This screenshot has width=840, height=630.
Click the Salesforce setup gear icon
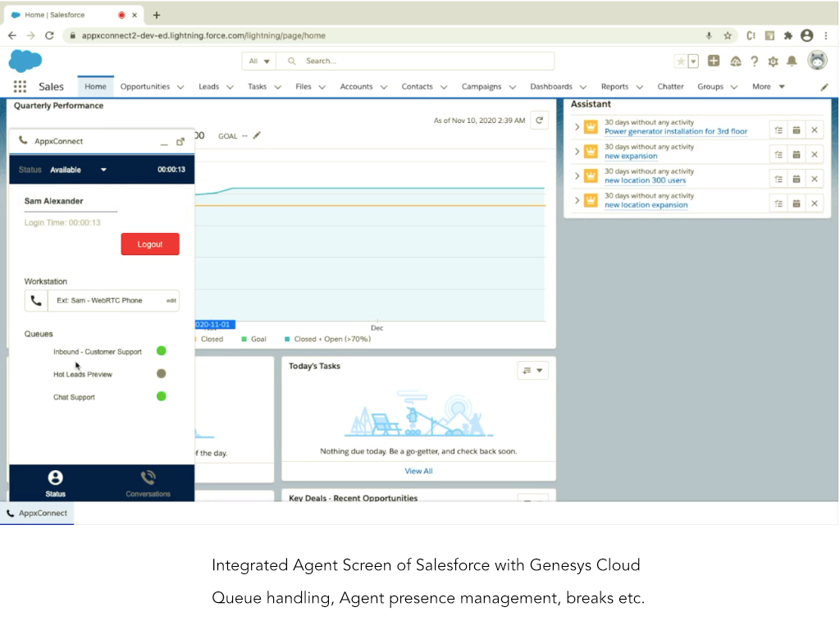point(773,62)
